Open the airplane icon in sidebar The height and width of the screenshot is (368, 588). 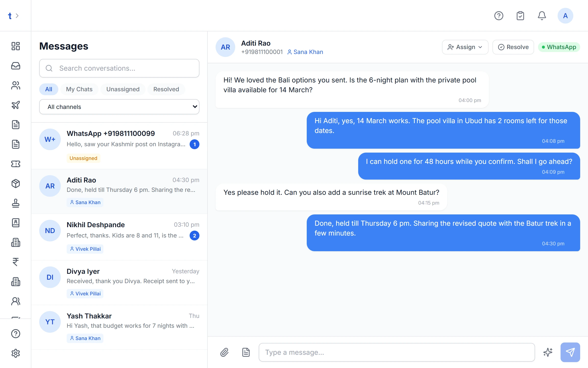tap(16, 105)
